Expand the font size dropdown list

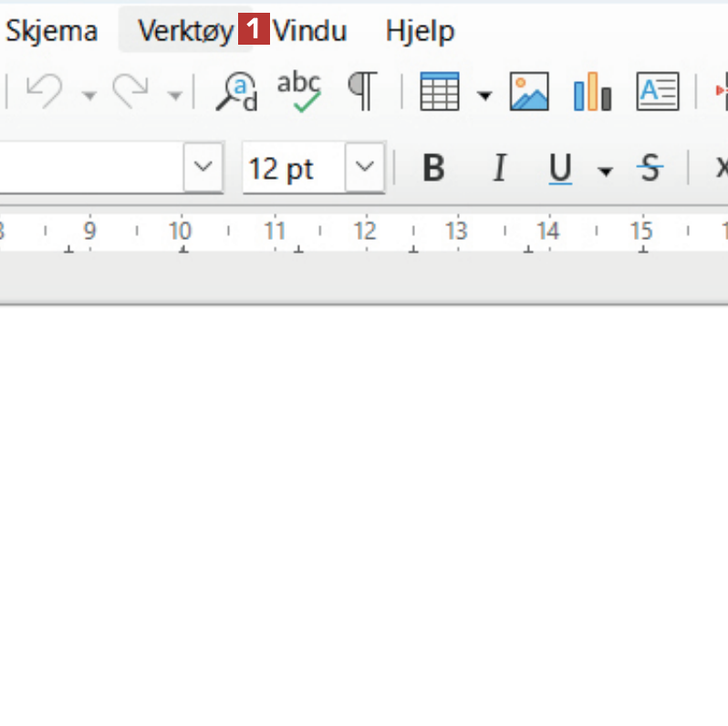pyautogui.click(x=365, y=168)
